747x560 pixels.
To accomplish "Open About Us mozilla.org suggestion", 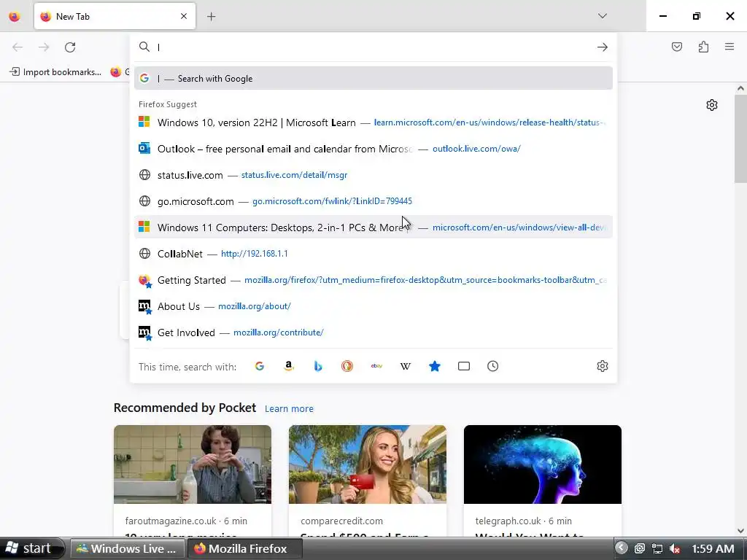I will [373, 306].
